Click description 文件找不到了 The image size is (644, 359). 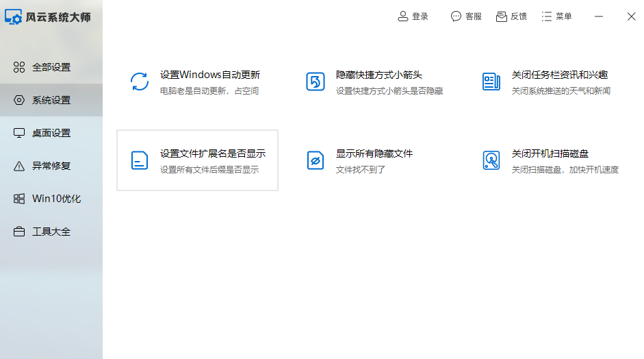(x=360, y=170)
